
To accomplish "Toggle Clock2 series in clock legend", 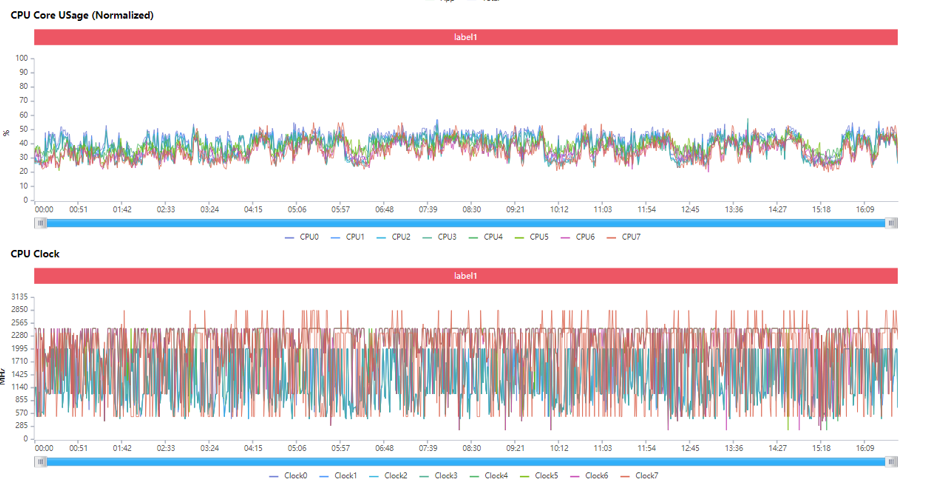I will click(x=388, y=476).
